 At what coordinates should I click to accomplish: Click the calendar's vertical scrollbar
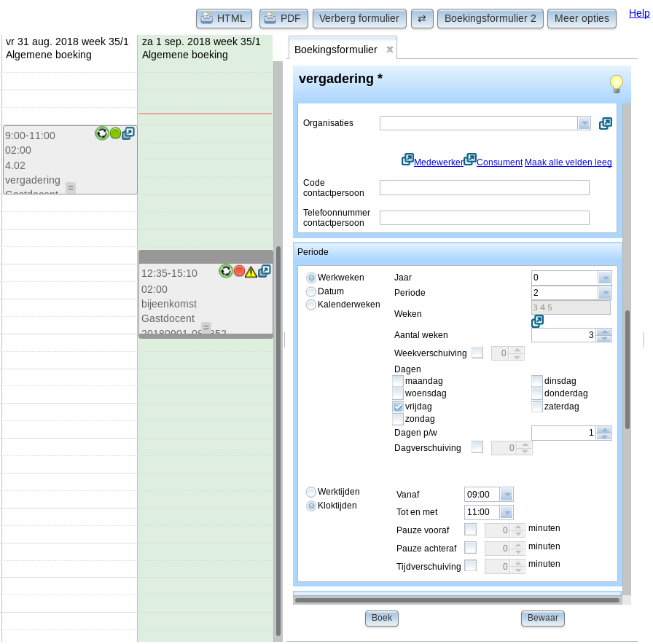click(x=278, y=441)
